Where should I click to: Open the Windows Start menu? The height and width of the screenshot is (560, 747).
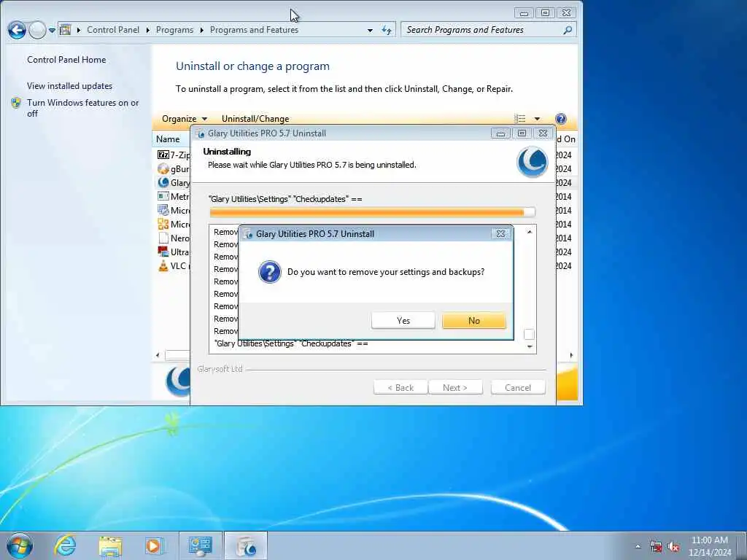click(x=20, y=545)
